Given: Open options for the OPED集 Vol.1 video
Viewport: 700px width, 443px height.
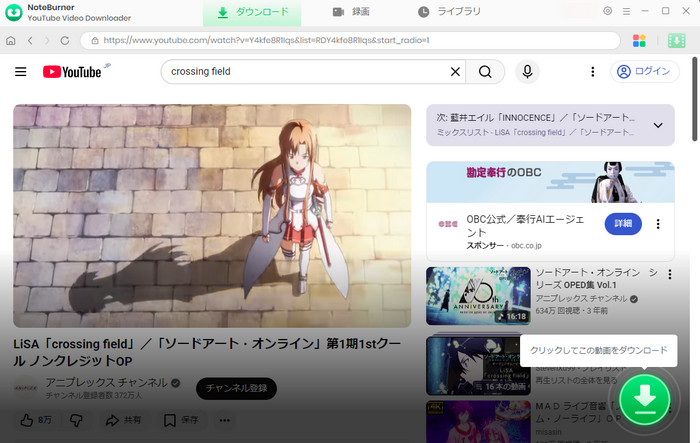Looking at the screenshot, I should coord(669,274).
